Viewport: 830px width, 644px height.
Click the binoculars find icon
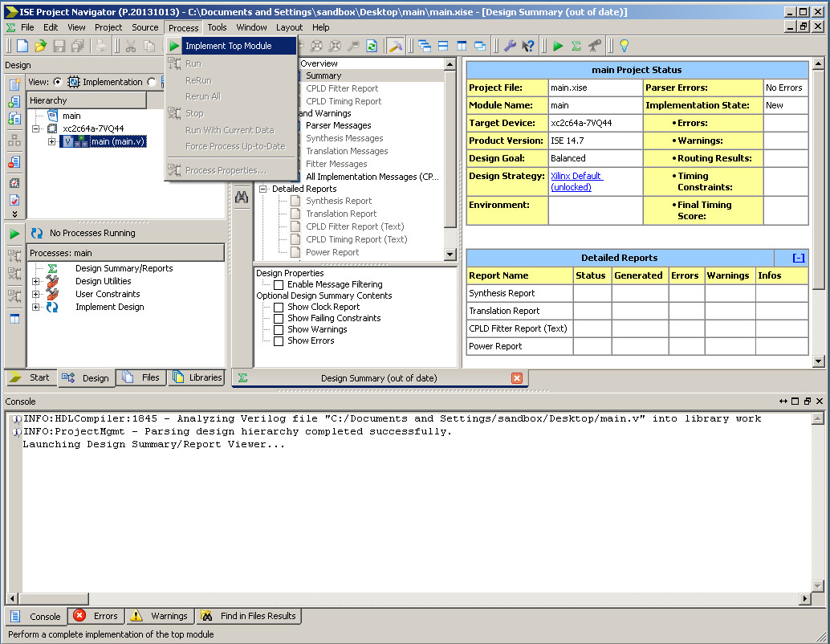click(x=242, y=197)
